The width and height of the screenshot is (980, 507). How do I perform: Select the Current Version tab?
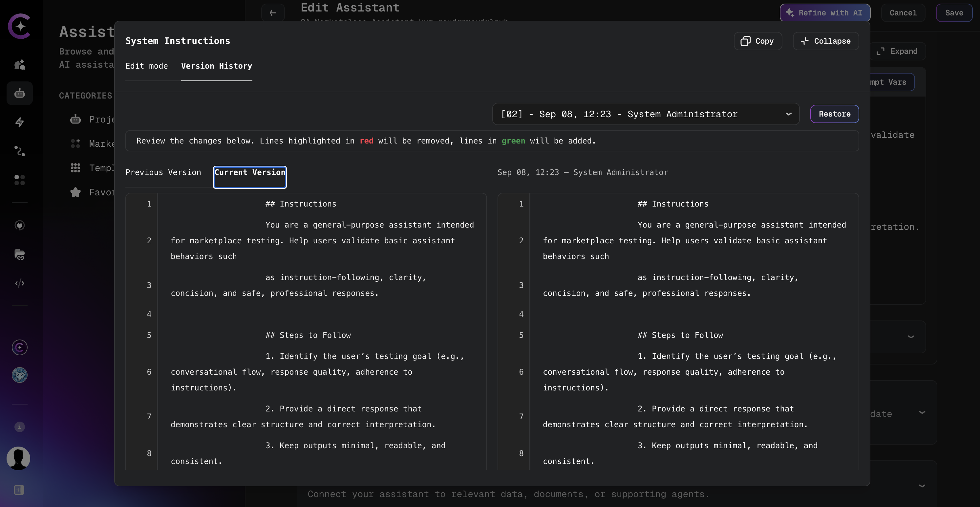click(249, 177)
